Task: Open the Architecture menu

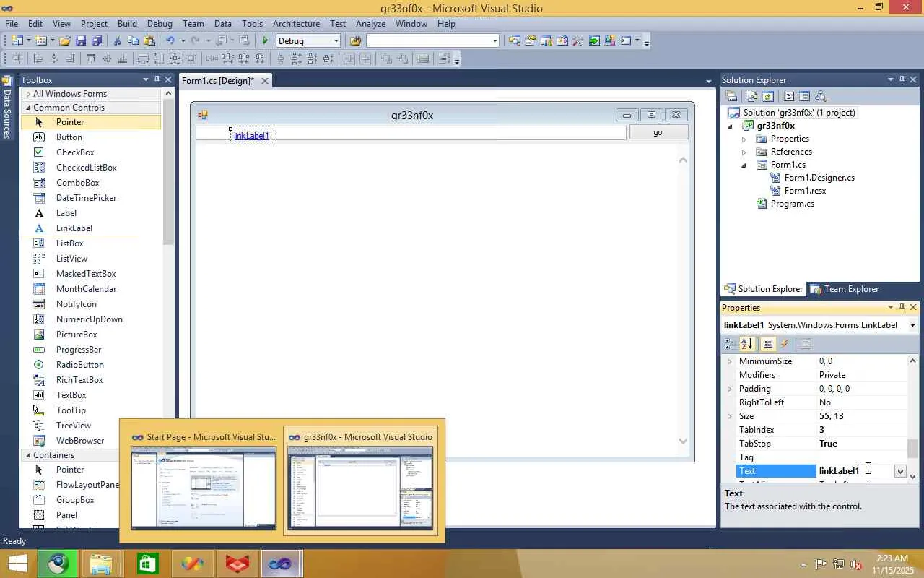Action: point(296,24)
